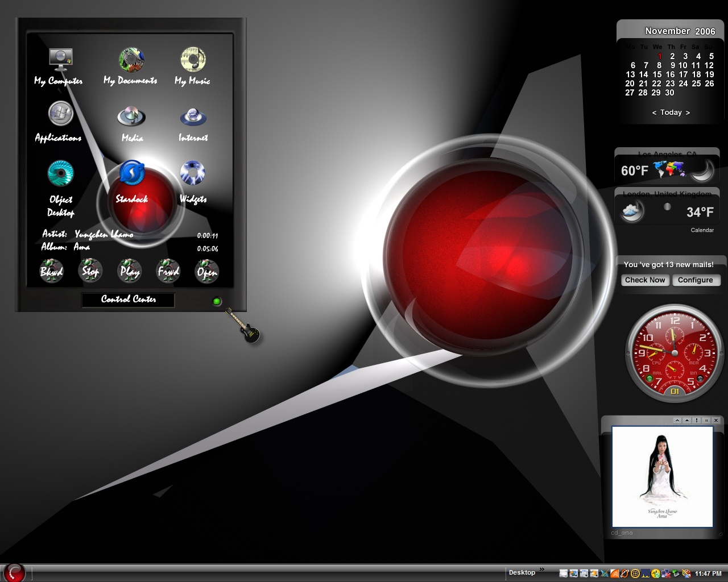
Task: Open the Media icon
Action: tap(131, 116)
